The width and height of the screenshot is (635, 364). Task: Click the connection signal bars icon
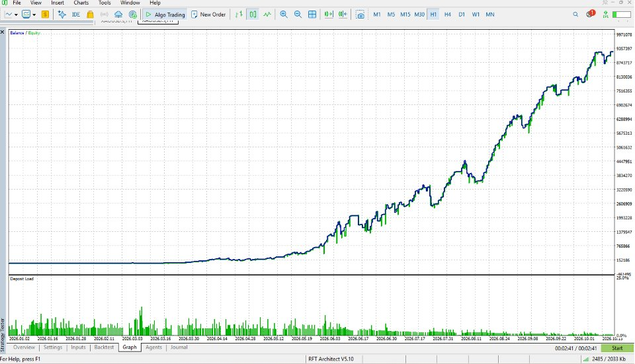click(x=586, y=359)
